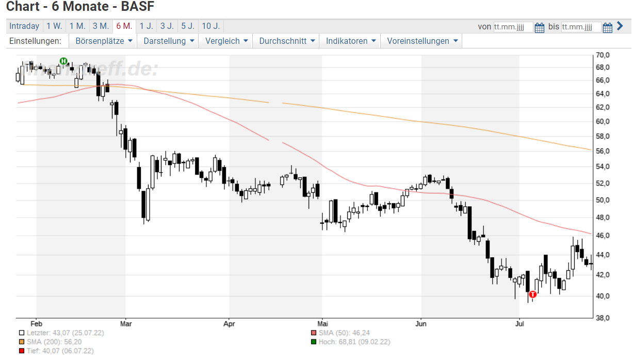
Task: Click the green H high marker on chart
Action: [63, 61]
